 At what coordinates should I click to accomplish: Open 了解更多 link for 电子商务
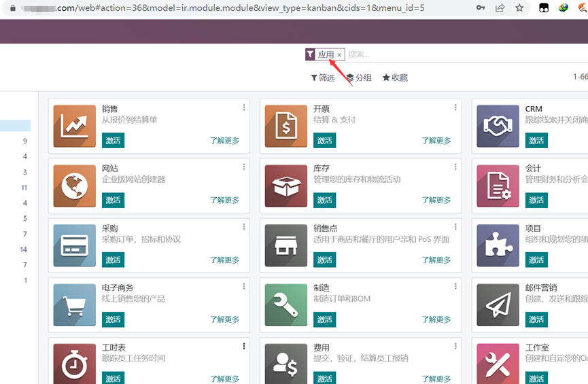pyautogui.click(x=224, y=319)
